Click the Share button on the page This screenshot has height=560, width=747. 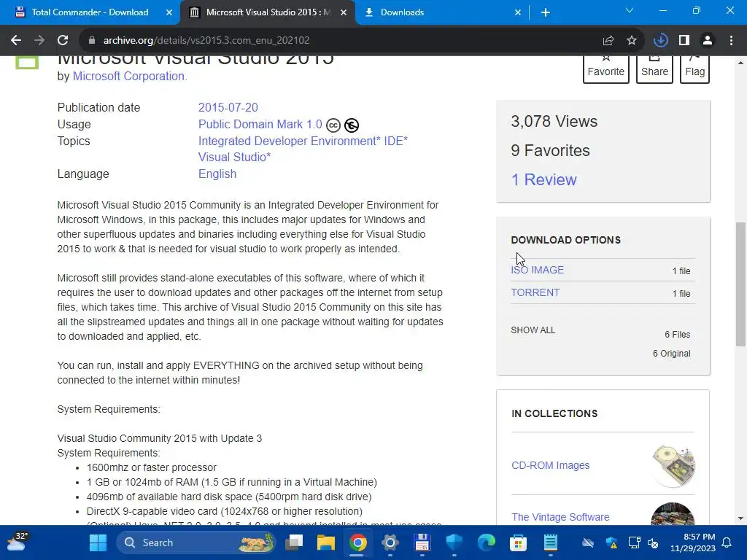[x=654, y=69]
